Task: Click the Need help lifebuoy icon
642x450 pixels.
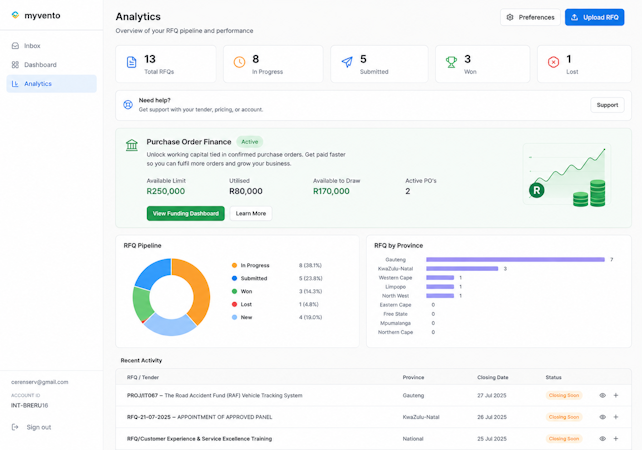Action: click(128, 105)
